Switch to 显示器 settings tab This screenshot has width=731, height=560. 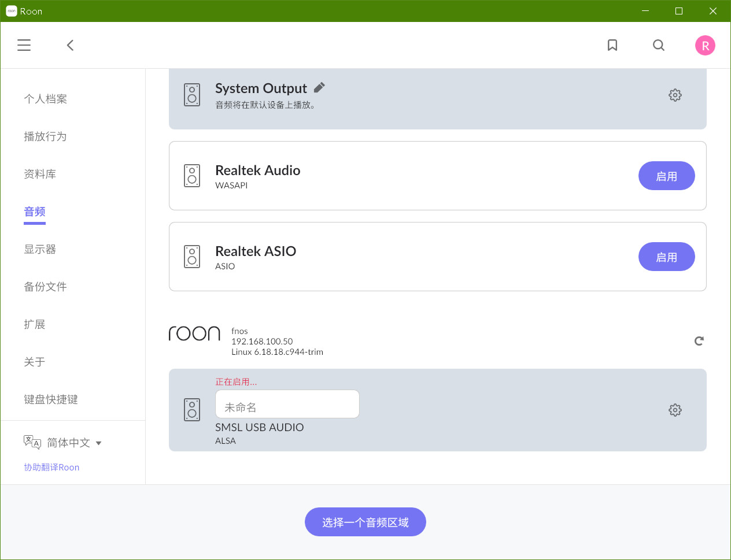pos(40,249)
